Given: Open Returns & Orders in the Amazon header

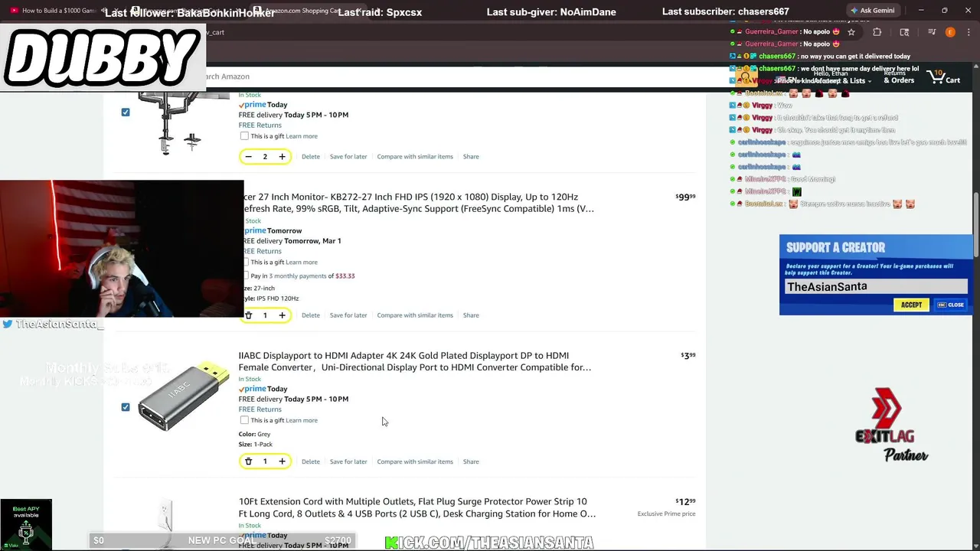Looking at the screenshot, I should click(898, 77).
